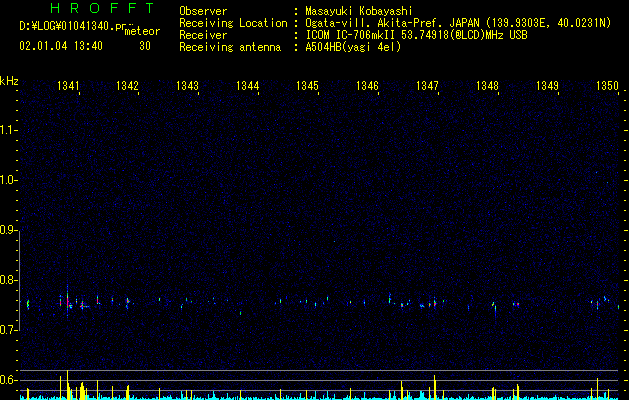Click the 1350 time axis label
The width and height of the screenshot is (629, 400).
tap(607, 85)
